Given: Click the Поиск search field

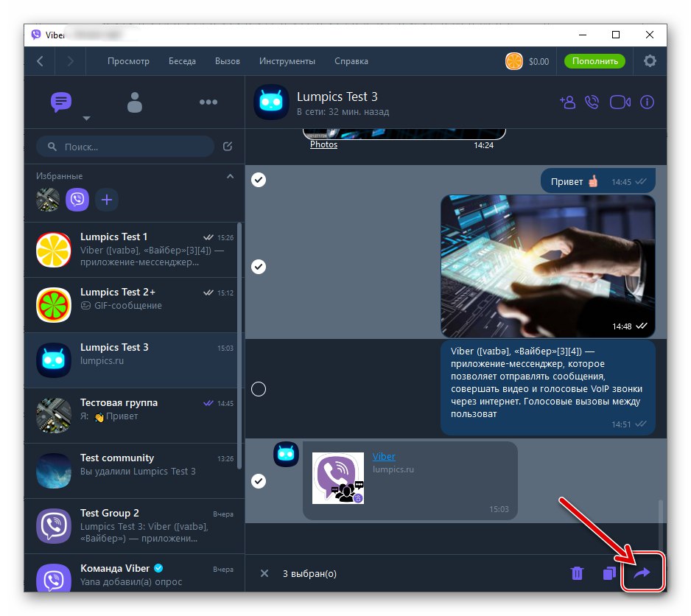Looking at the screenshot, I should 125,147.
